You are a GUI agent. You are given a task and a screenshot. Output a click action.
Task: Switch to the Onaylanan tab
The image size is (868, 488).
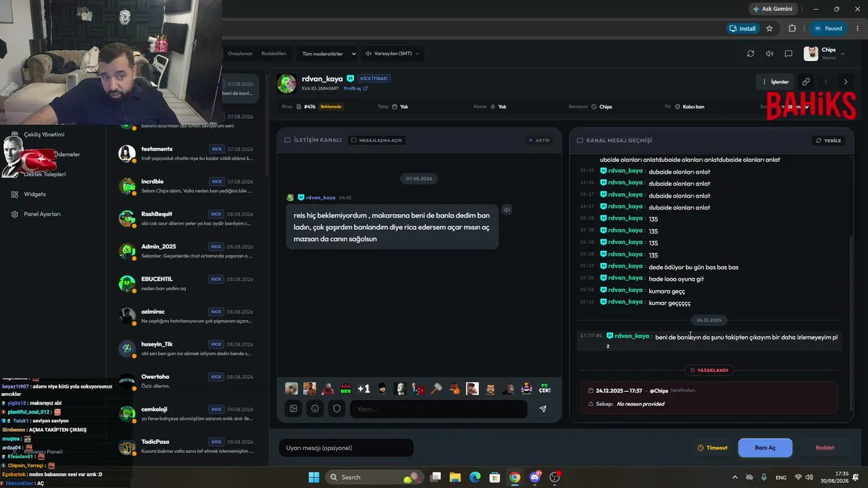(240, 54)
